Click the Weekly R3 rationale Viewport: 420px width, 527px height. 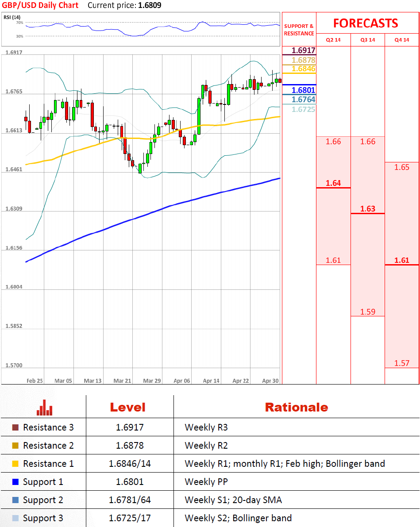206,427
